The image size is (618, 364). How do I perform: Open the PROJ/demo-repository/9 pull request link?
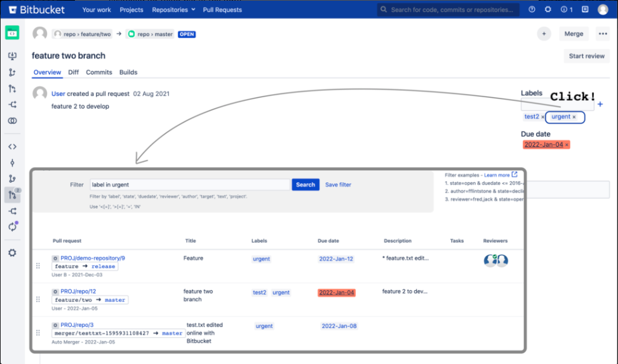coord(93,259)
